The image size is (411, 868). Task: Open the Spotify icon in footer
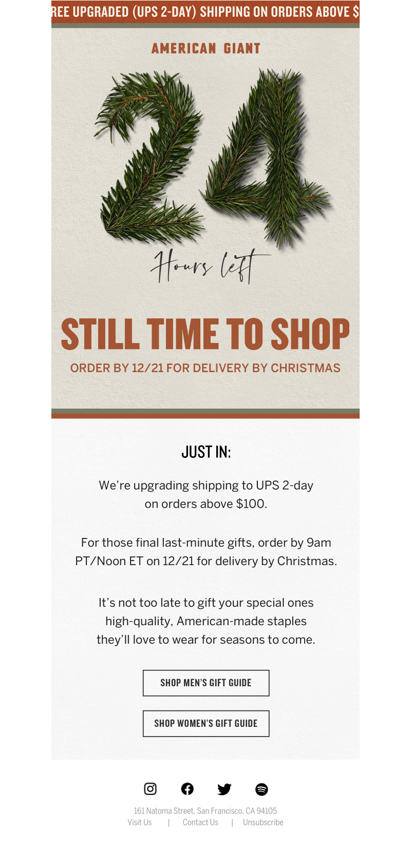click(x=261, y=789)
